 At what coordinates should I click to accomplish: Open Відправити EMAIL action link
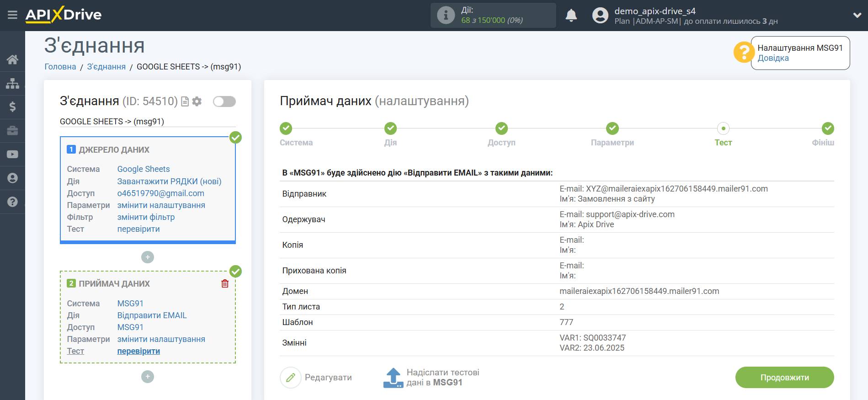tap(152, 315)
